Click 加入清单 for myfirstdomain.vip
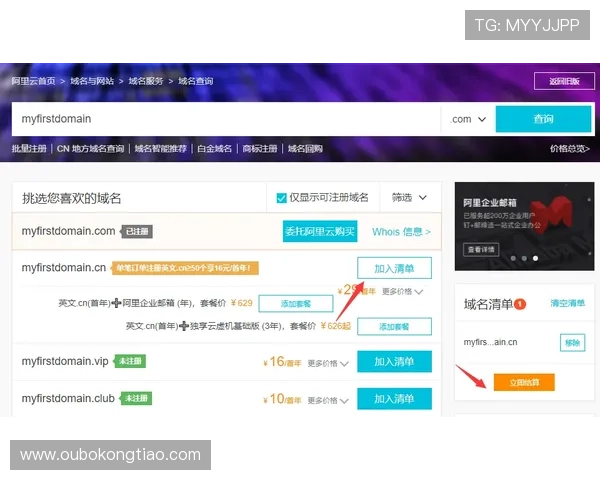This screenshot has width=600, height=480. [x=394, y=362]
